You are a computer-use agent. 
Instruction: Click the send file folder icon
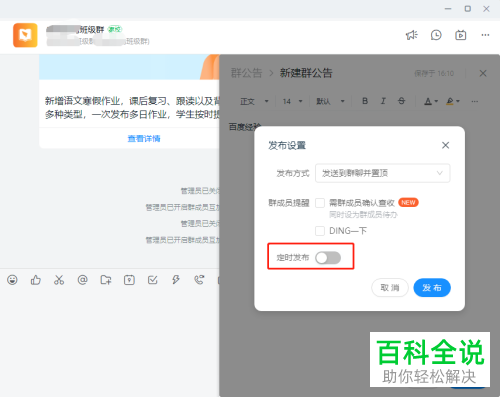(106, 280)
